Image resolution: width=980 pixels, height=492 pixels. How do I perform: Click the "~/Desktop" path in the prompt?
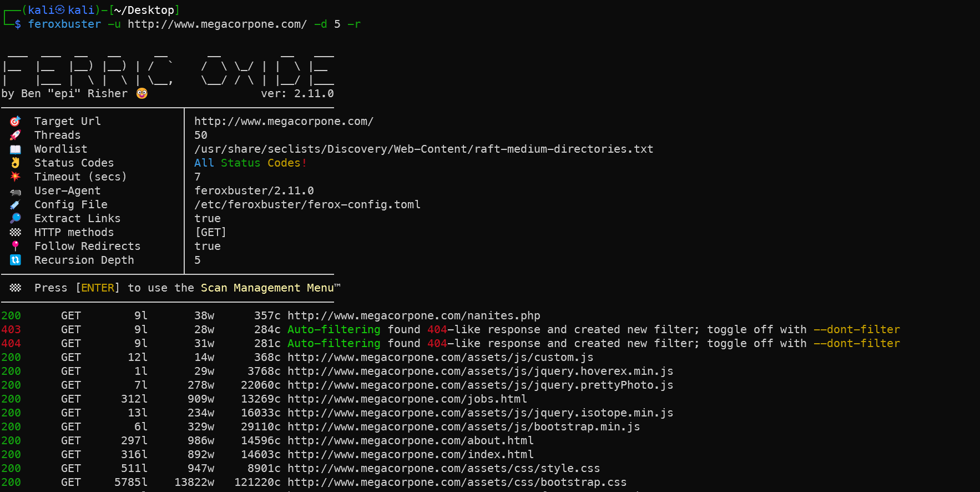[x=144, y=10]
